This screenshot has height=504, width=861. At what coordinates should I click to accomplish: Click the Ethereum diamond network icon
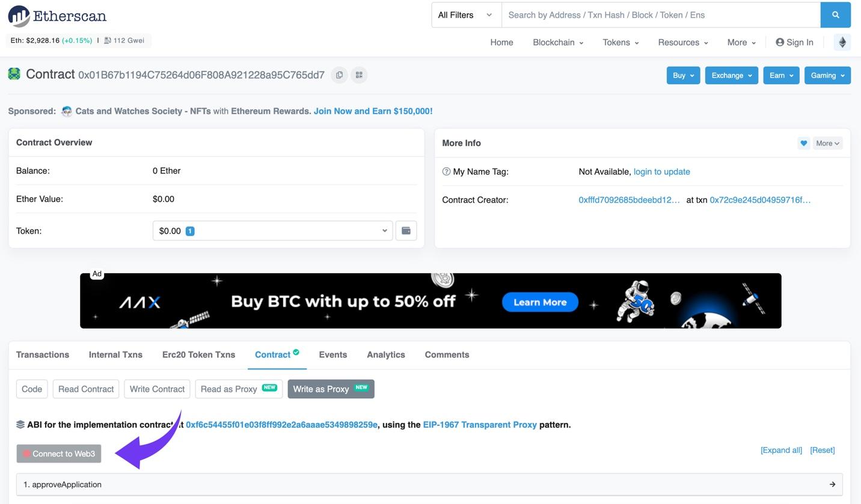[842, 42]
